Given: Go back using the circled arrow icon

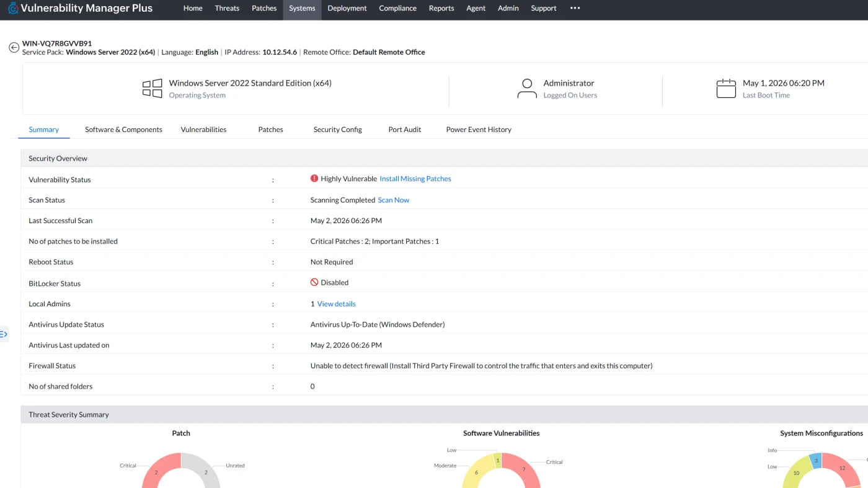Looking at the screenshot, I should point(14,48).
